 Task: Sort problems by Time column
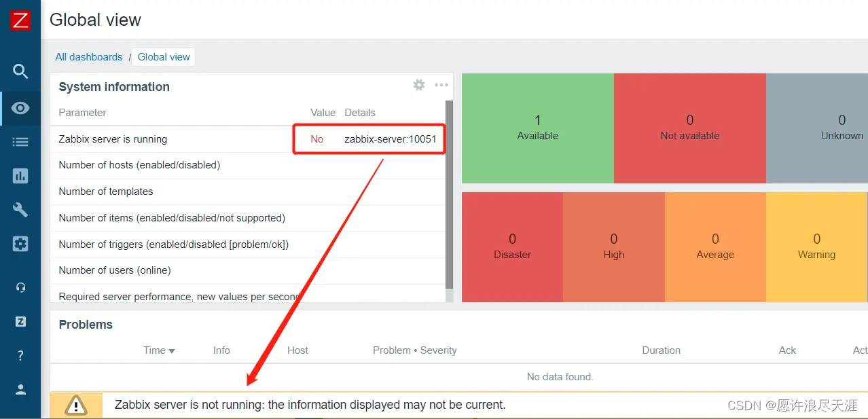coord(159,350)
